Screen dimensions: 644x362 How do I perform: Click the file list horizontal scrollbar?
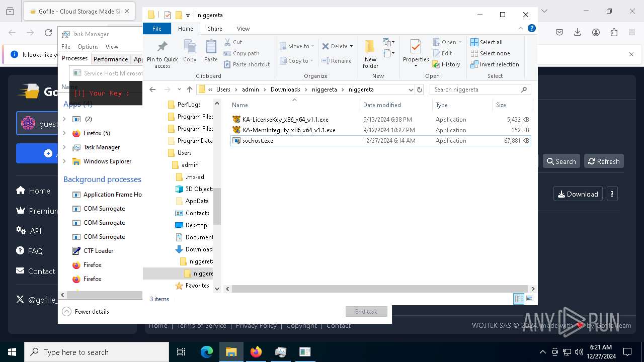pos(380,289)
